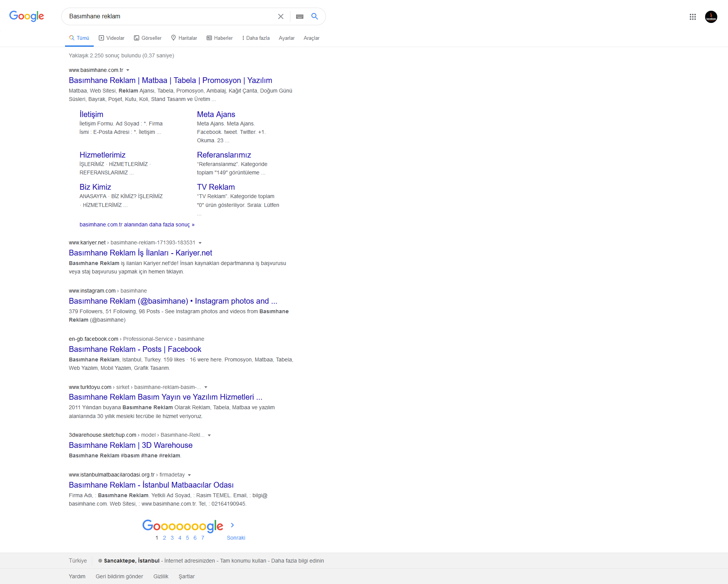
Task: Expand dropdown arrow beside kariyer.net URL
Action: pos(200,243)
